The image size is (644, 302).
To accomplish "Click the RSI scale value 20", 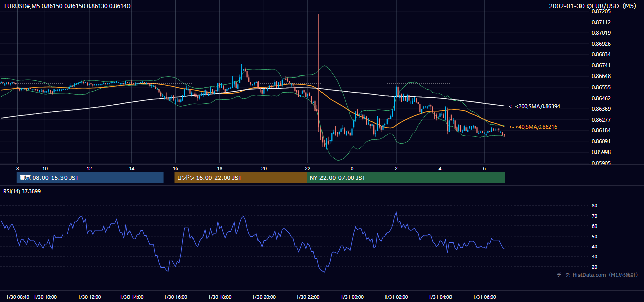I will pos(594,267).
